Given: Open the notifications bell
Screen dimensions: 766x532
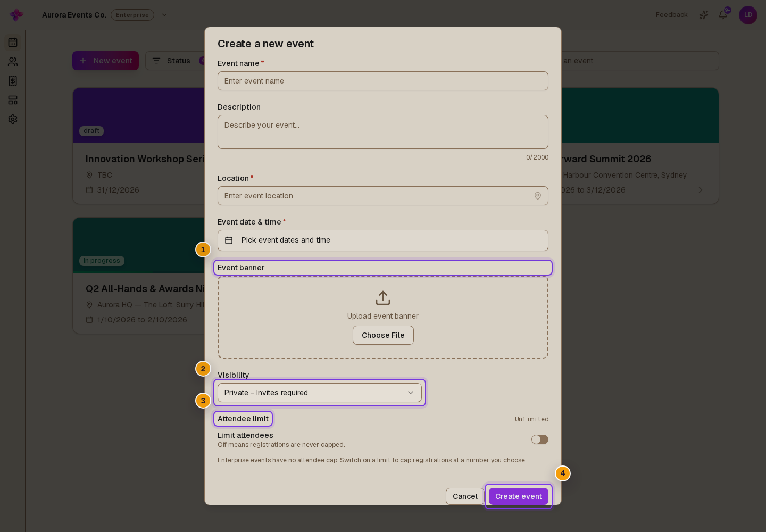Looking at the screenshot, I should pyautogui.click(x=723, y=15).
